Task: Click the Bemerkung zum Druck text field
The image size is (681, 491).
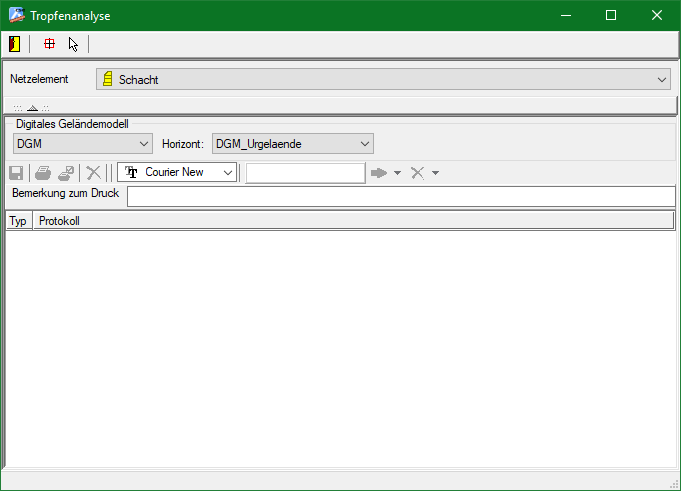Action: (400, 196)
